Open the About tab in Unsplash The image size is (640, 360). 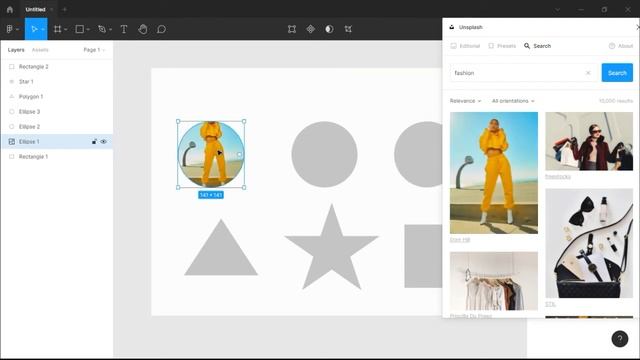tap(620, 46)
